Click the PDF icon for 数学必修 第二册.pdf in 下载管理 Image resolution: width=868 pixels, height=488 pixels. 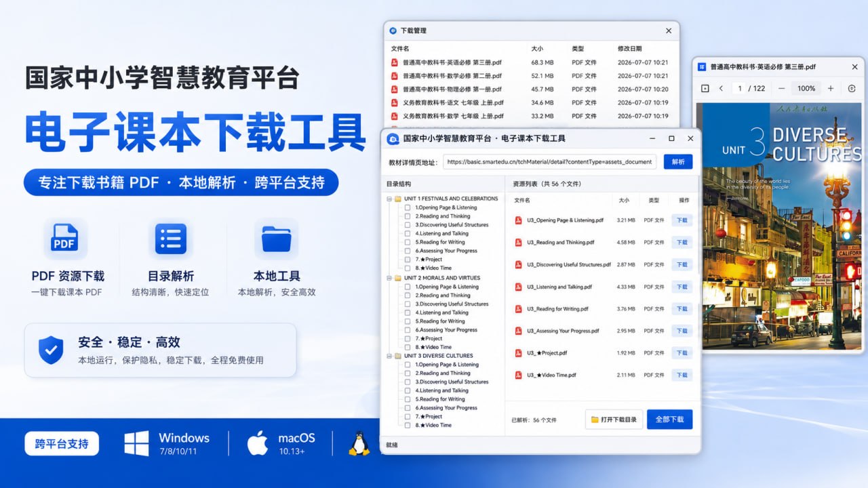pyautogui.click(x=394, y=76)
